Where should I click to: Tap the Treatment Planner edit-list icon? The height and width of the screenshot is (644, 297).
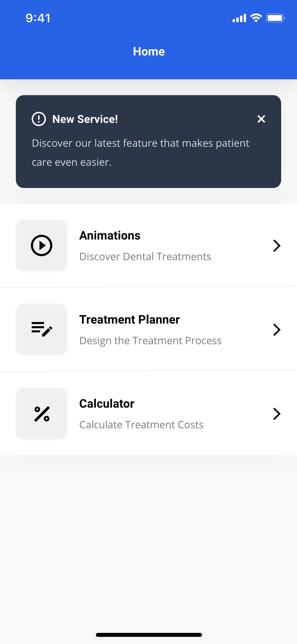(41, 329)
